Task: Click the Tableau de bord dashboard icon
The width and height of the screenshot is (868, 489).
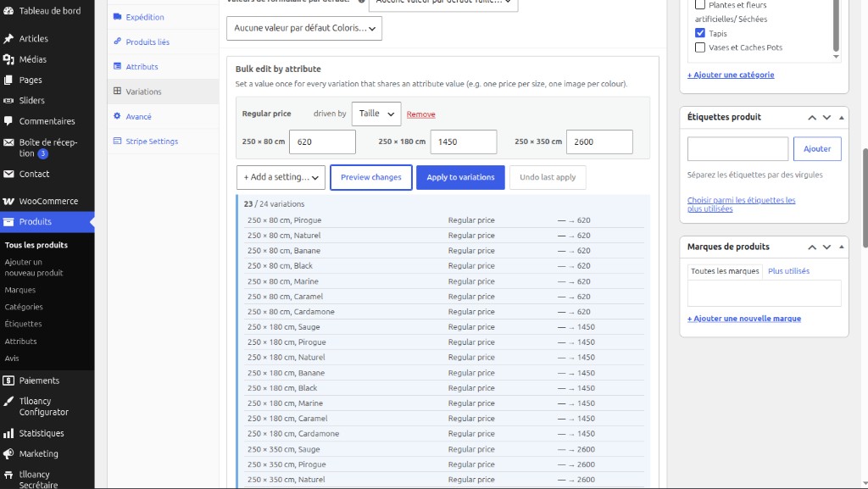Action: tap(8, 10)
